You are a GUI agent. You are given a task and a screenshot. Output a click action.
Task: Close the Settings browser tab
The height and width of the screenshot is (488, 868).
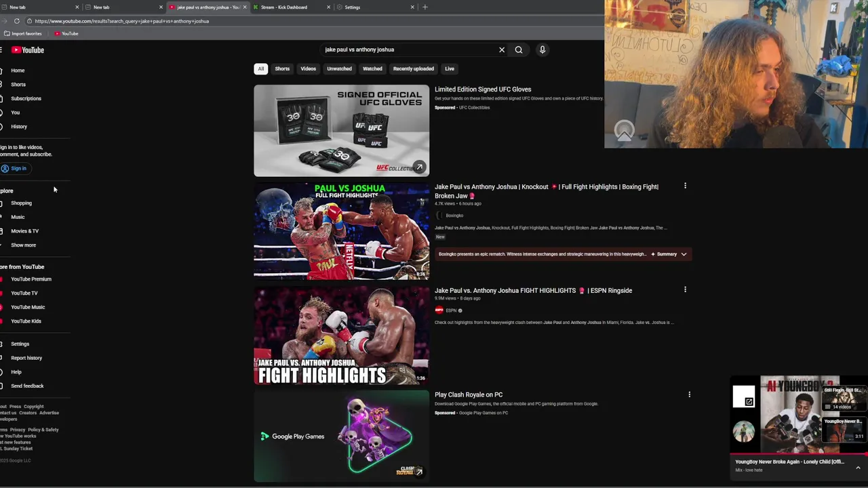pos(412,7)
